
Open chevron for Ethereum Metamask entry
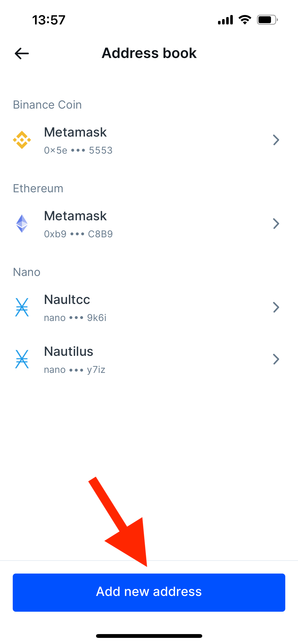point(276,224)
